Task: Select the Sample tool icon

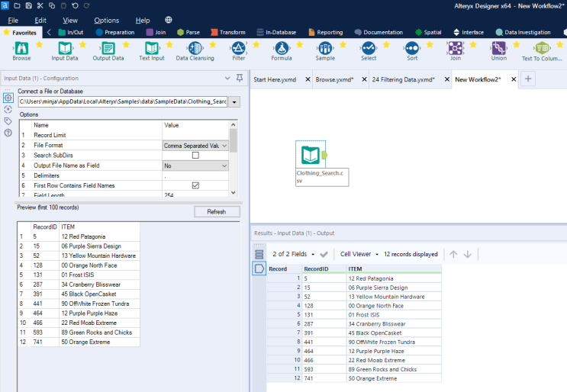Action: pyautogui.click(x=325, y=48)
